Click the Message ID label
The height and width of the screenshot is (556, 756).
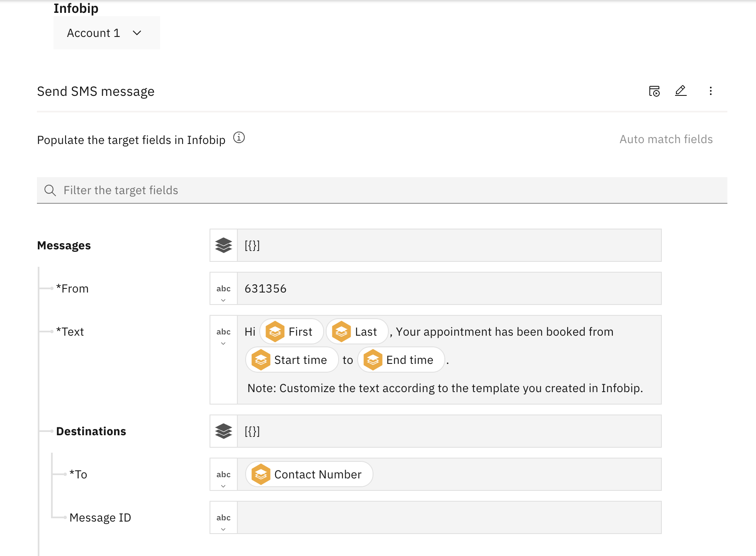[100, 517]
